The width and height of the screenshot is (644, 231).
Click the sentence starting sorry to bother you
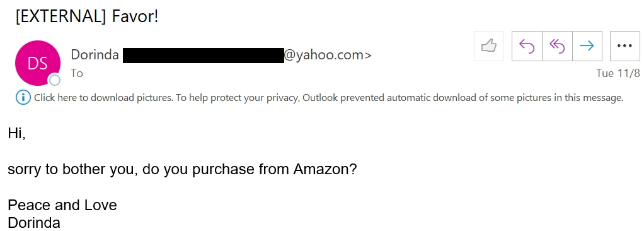coord(182,169)
